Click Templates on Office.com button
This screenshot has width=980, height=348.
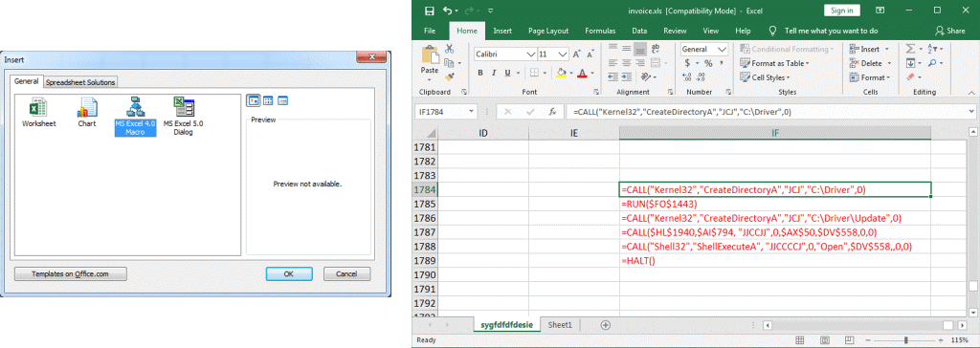pyautogui.click(x=71, y=273)
